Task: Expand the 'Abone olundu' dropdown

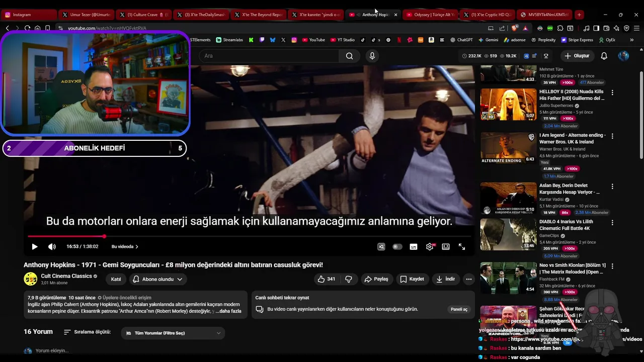Action: click(158, 279)
